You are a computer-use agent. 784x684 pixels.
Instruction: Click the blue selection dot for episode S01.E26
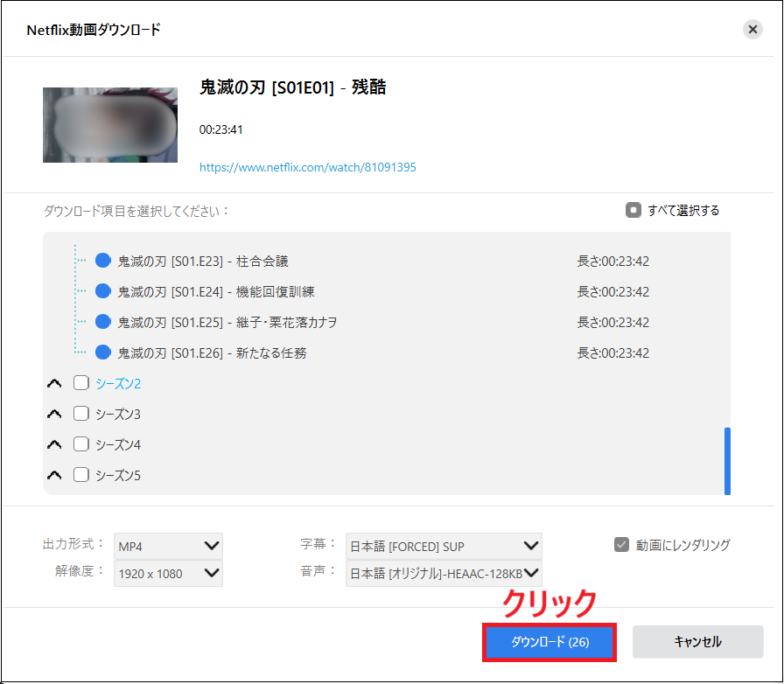(102, 352)
